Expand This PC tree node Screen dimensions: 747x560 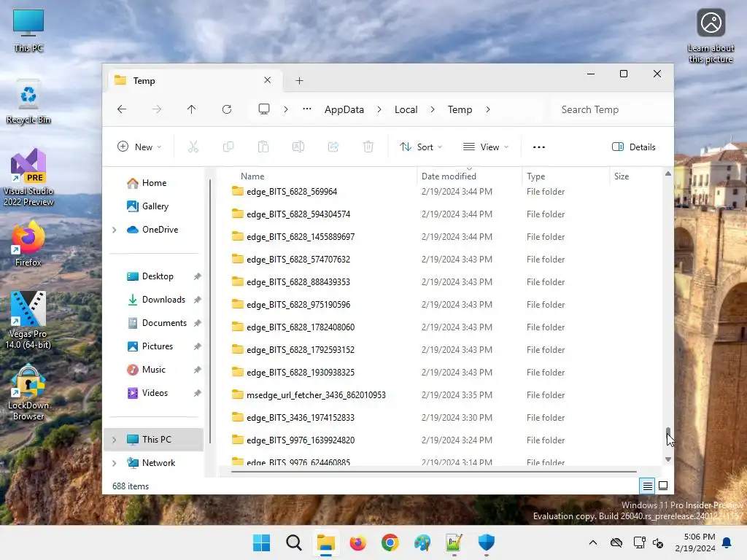(115, 440)
